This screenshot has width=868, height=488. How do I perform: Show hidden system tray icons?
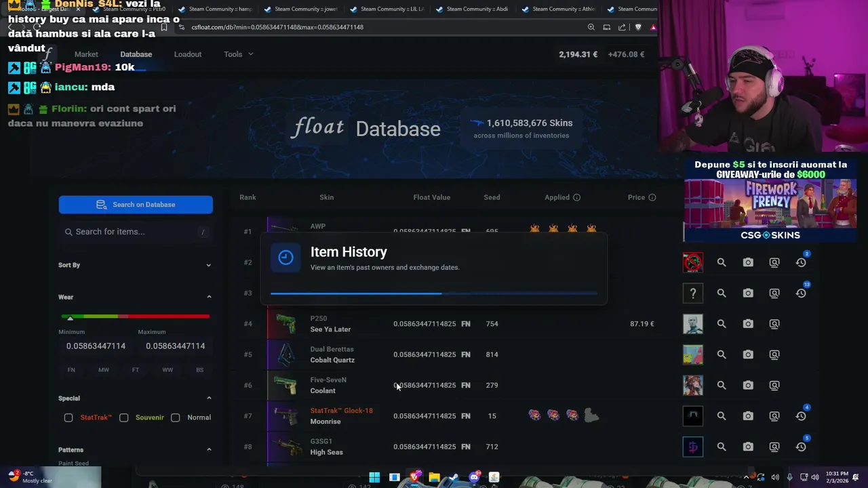747,477
